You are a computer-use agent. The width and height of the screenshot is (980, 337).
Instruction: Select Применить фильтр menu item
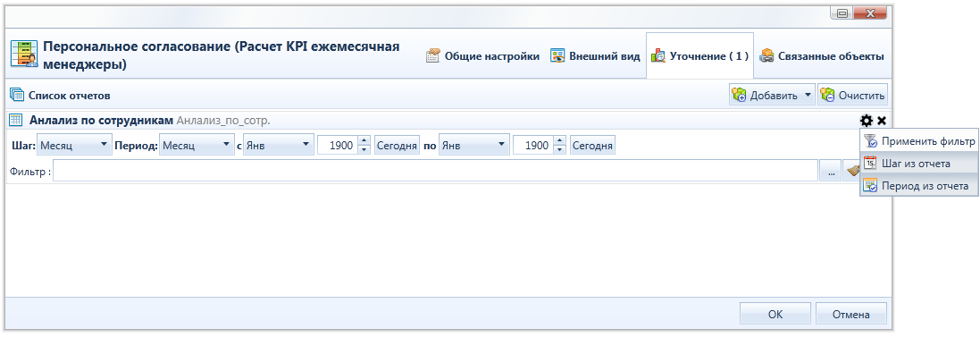918,141
